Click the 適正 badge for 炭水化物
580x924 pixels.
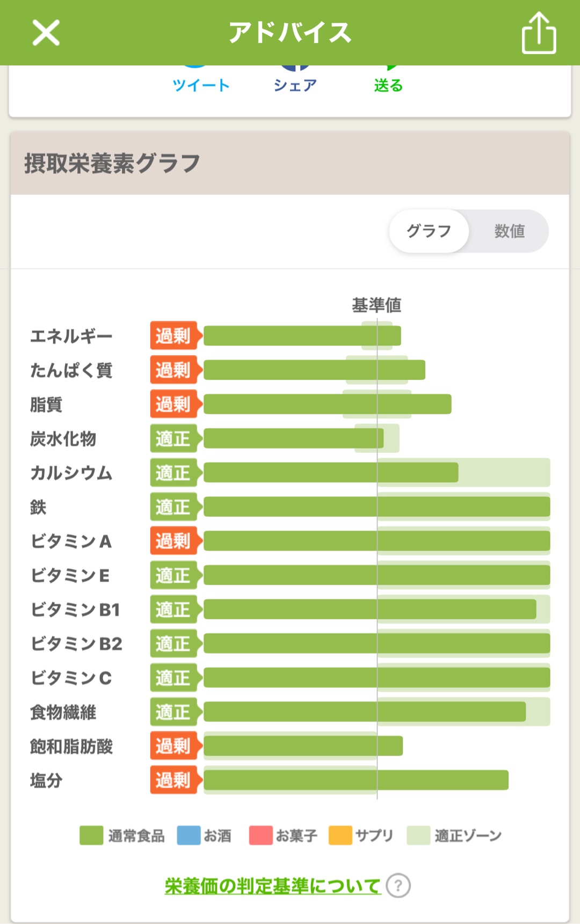click(x=173, y=438)
